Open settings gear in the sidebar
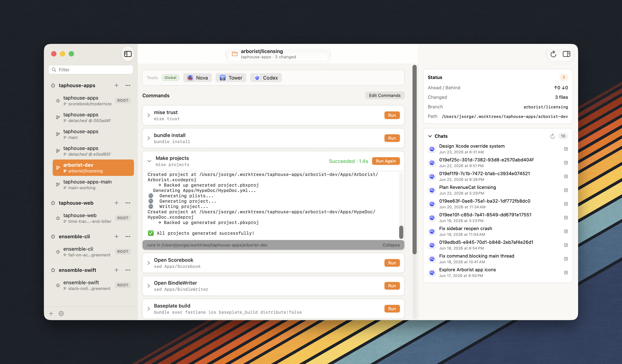This screenshot has width=622, height=364. (61, 313)
